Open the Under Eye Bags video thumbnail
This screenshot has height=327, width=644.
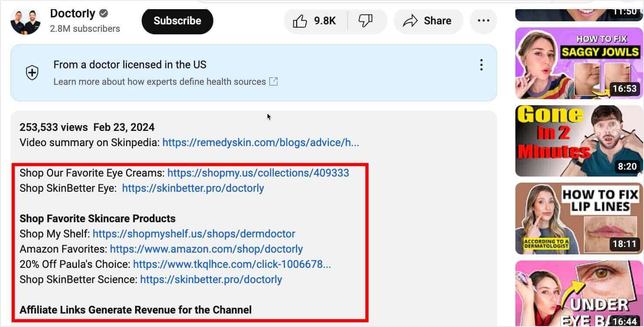point(579,294)
